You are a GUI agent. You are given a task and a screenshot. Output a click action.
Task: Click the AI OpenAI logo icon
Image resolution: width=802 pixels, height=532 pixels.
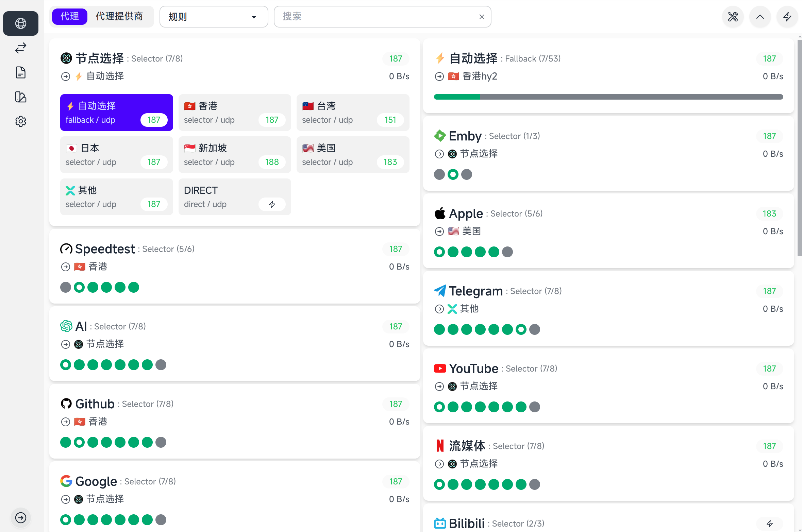tap(66, 326)
